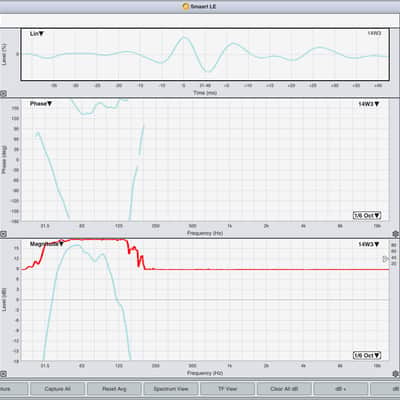Open the Phase graph type dropdown

41,104
